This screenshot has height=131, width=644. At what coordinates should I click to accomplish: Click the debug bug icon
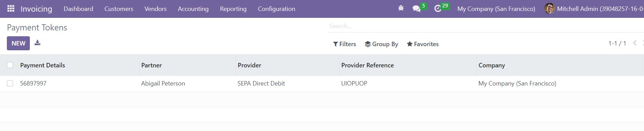[x=401, y=8]
